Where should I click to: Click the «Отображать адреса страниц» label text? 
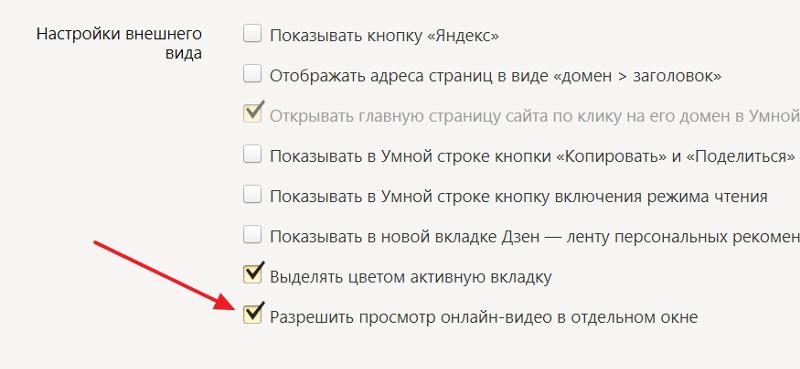[495, 76]
